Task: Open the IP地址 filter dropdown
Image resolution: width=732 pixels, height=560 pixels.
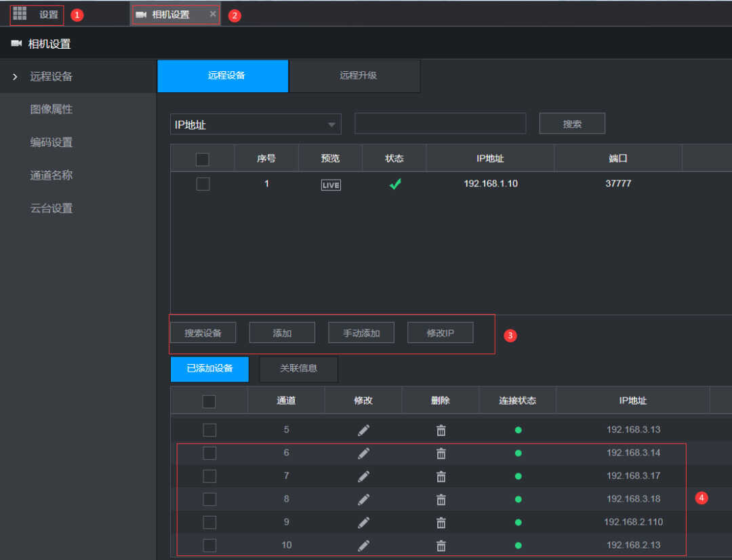Action: pyautogui.click(x=256, y=125)
